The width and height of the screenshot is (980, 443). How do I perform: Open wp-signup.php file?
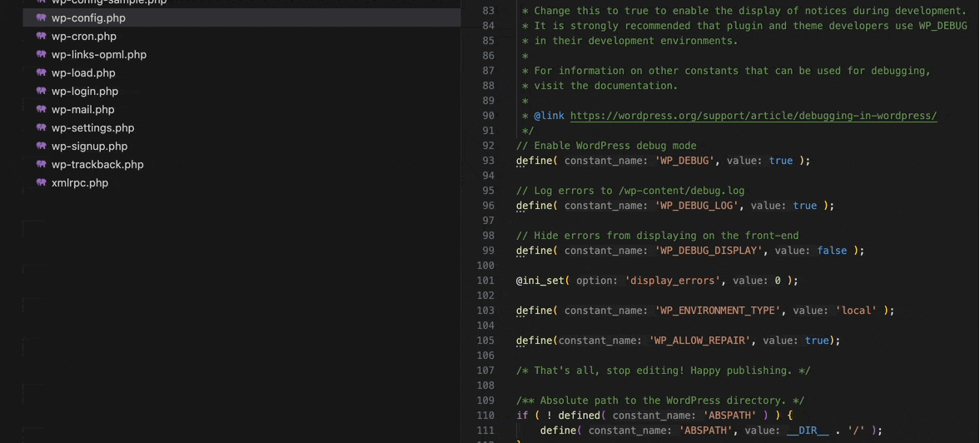coord(89,147)
